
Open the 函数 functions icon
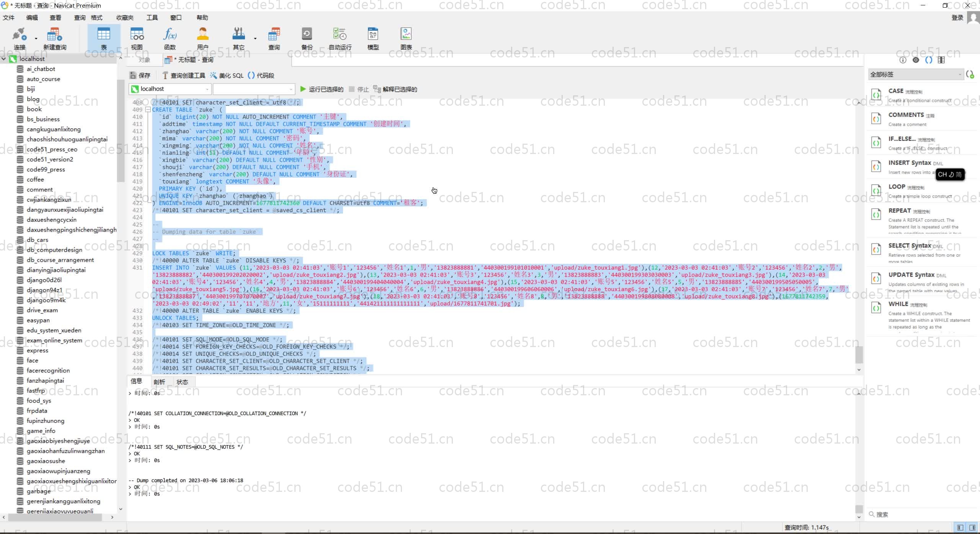coord(170,39)
